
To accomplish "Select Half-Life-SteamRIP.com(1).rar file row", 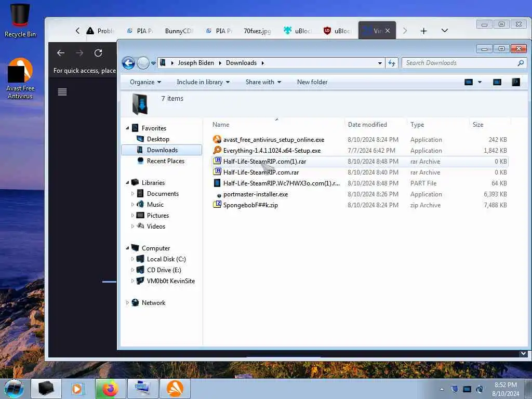I will pyautogui.click(x=360, y=162).
